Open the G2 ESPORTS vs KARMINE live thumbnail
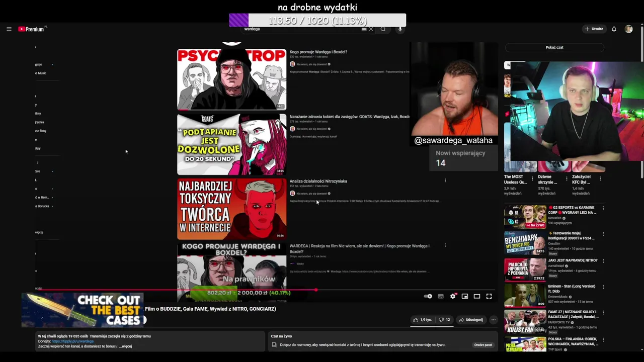The width and height of the screenshot is (644, 362). (x=525, y=217)
